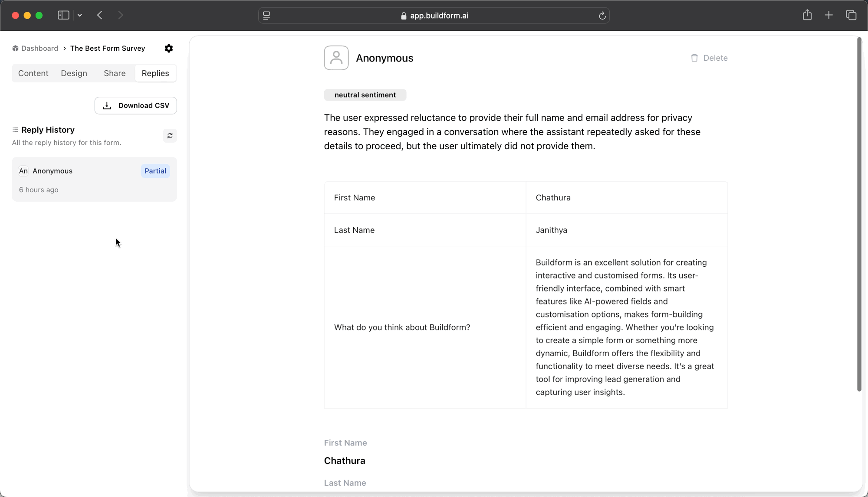This screenshot has height=497, width=868.
Task: Click the neutral sentiment tag
Action: coord(365,95)
